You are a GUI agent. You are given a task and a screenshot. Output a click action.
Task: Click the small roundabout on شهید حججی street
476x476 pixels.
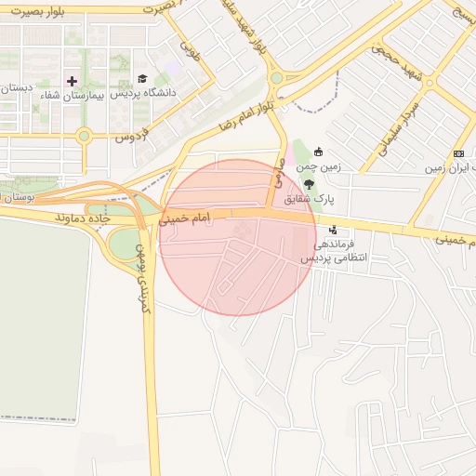[430, 83]
